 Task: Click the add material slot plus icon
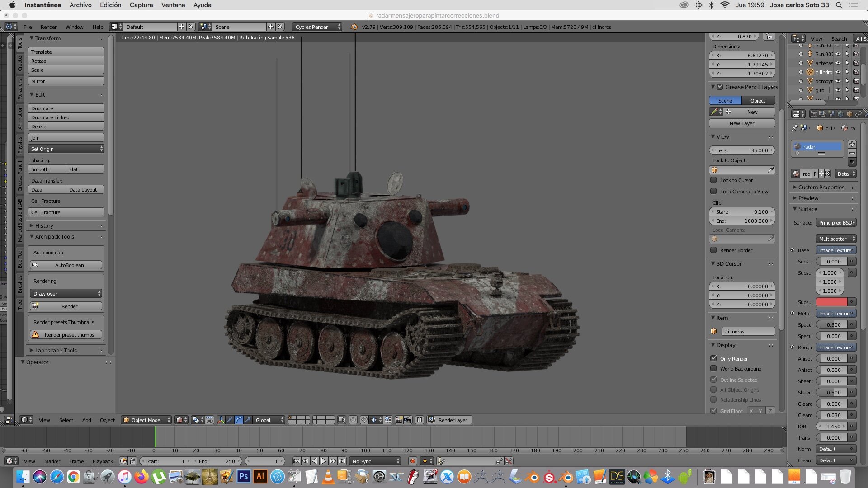coord(852,144)
